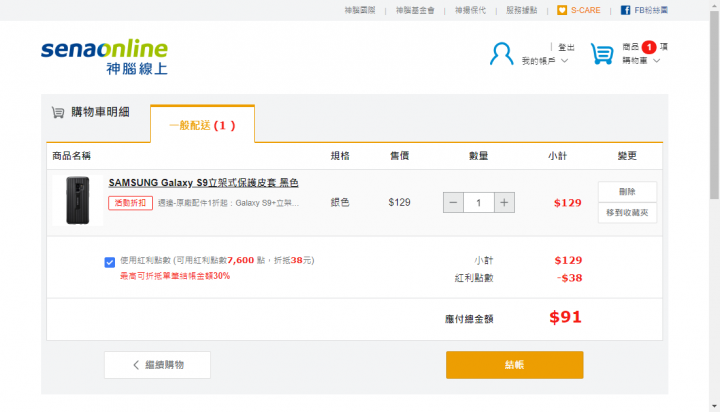Open the 神腦國際 top link
This screenshot has height=412, width=720.
[360, 10]
